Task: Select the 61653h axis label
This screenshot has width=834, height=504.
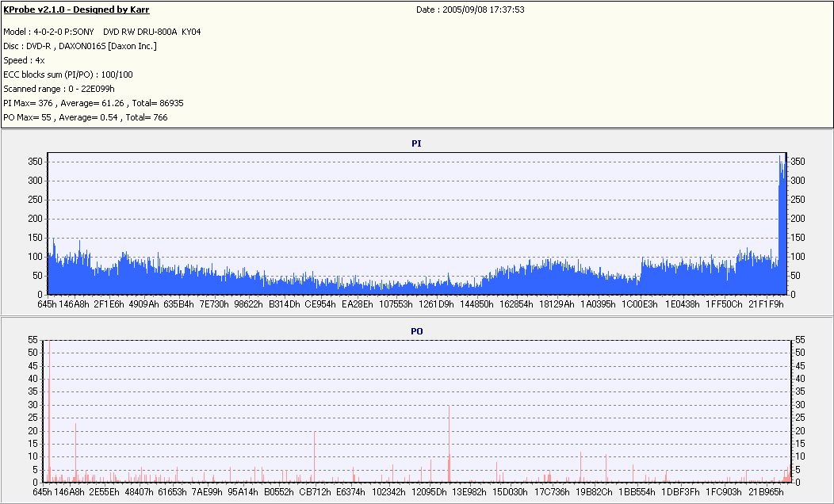Action: (x=172, y=492)
